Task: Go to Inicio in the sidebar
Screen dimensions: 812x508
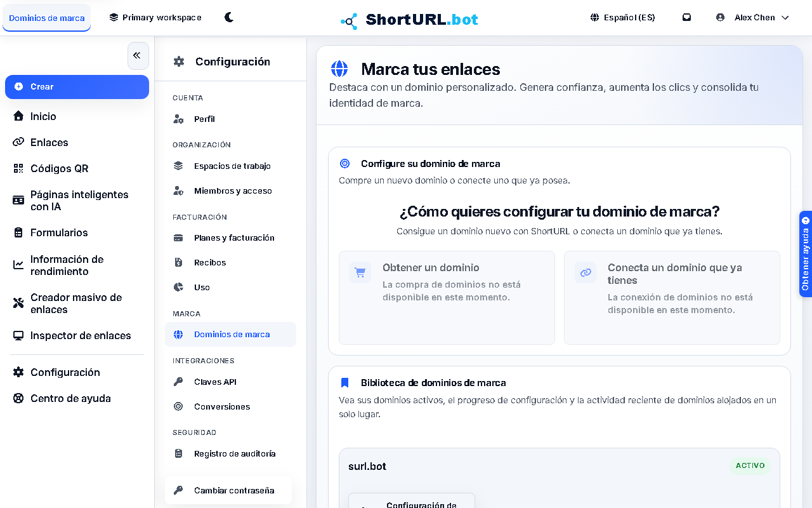Action: 77,116
